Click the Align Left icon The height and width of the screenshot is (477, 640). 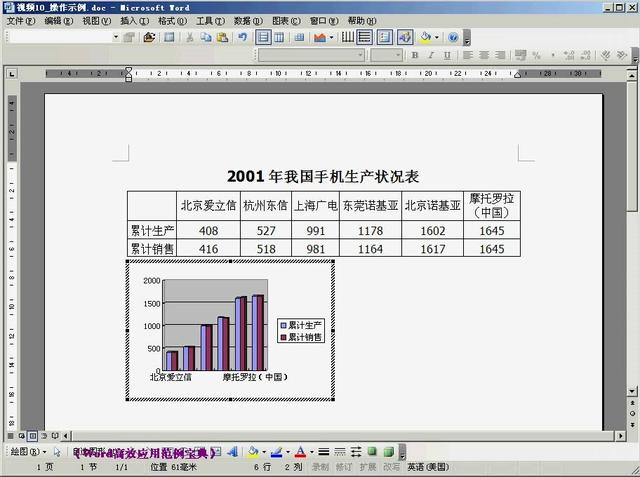(x=468, y=55)
